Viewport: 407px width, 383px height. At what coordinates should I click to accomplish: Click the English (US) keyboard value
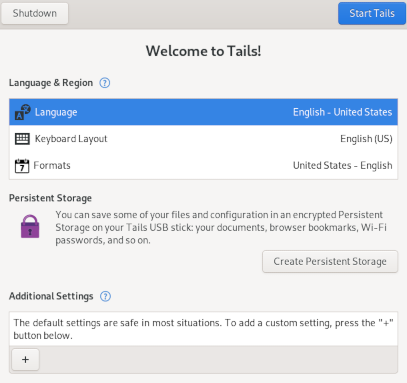(x=366, y=139)
